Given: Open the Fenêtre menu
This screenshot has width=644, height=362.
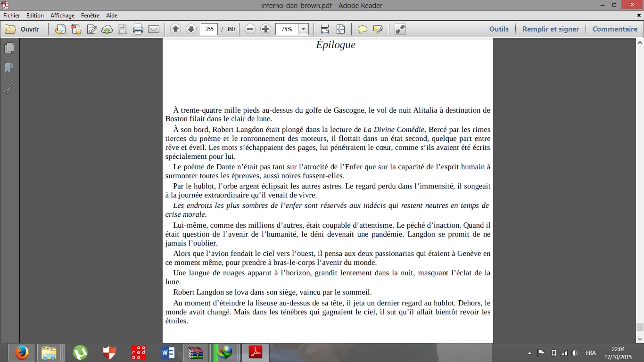Looking at the screenshot, I should click(90, 16).
